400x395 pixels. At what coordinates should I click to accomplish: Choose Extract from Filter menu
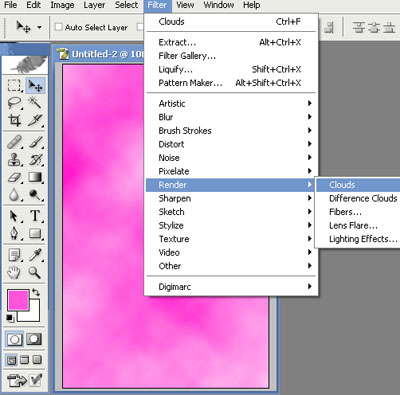point(231,42)
